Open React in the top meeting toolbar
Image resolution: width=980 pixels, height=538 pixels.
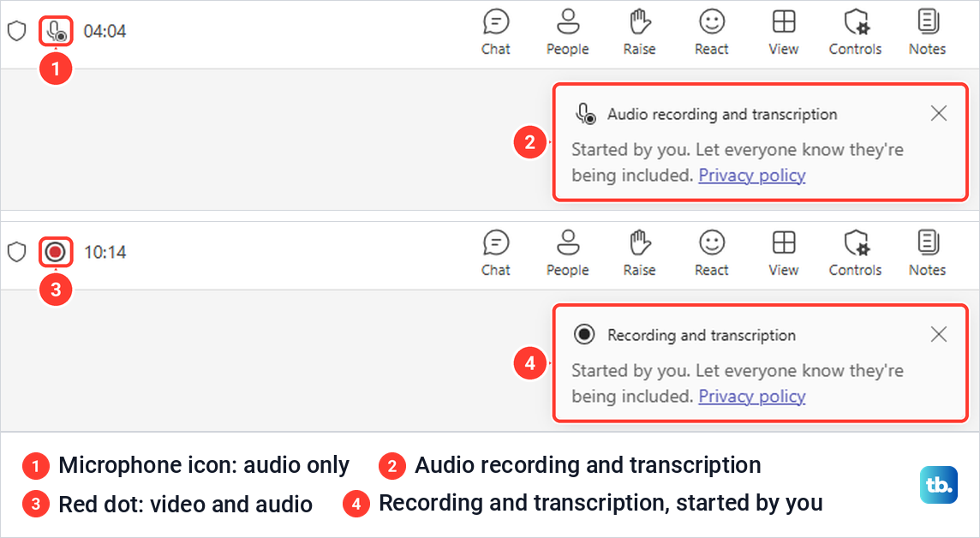[712, 33]
